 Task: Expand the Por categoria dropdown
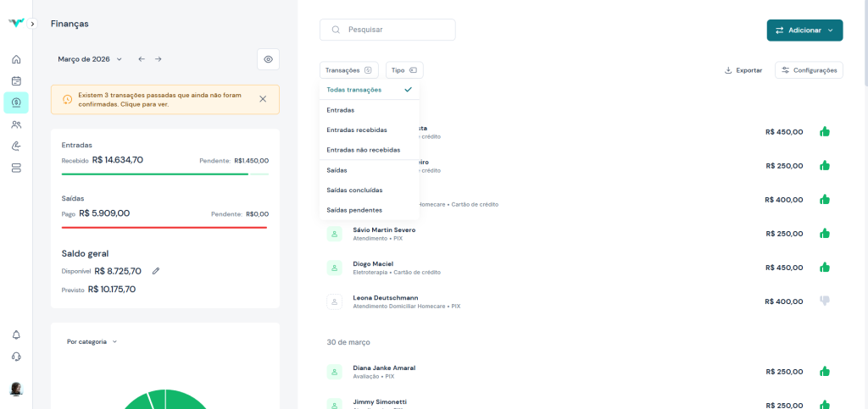pos(92,342)
